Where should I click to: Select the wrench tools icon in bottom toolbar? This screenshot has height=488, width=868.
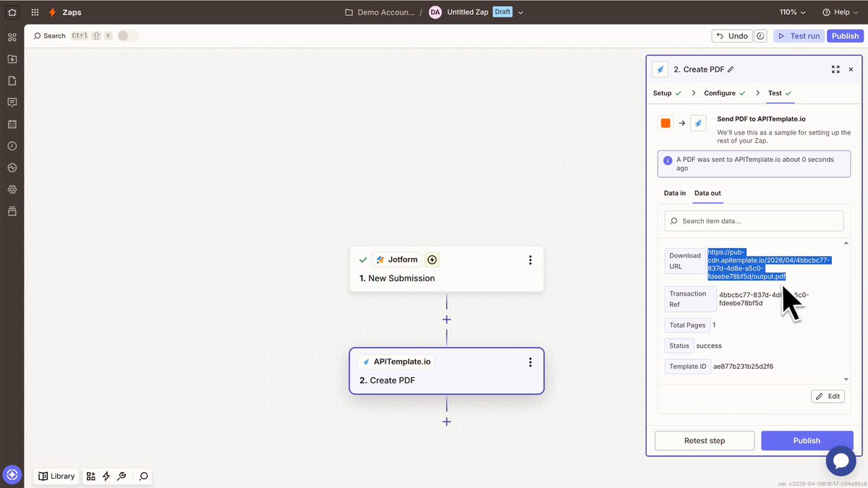122,476
